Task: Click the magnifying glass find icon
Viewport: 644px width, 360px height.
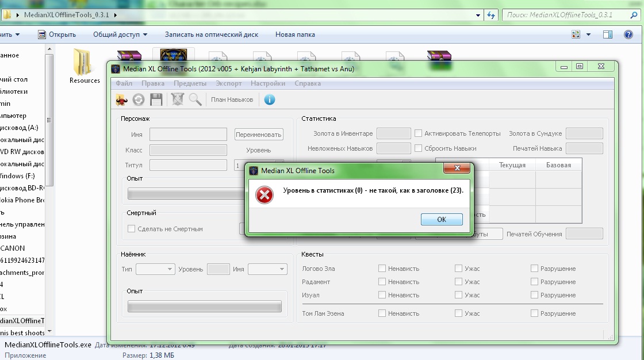Action: (x=195, y=99)
